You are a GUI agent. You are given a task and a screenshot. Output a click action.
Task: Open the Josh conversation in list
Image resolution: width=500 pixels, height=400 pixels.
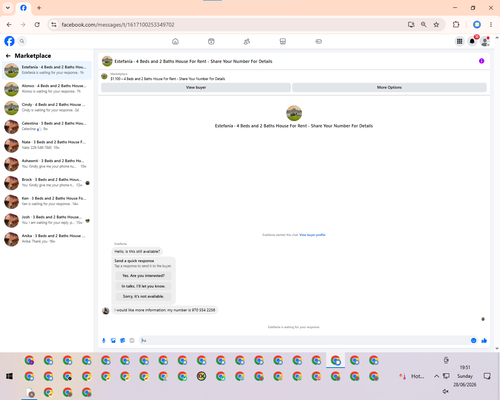tap(47, 220)
